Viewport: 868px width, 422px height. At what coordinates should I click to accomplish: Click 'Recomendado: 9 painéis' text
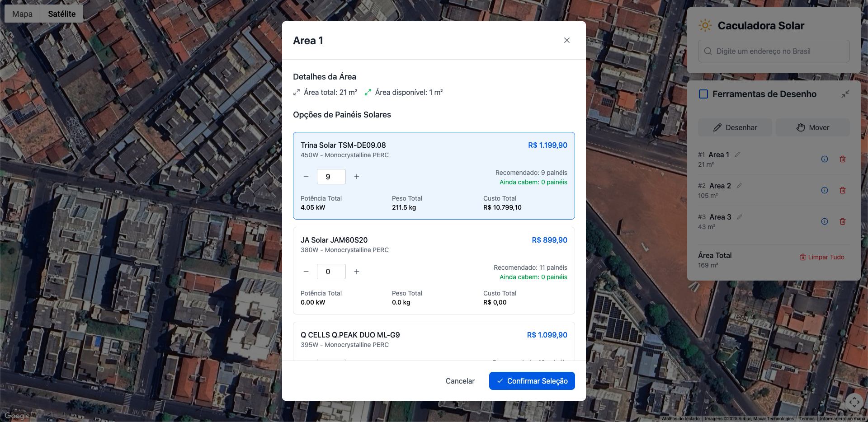point(531,173)
